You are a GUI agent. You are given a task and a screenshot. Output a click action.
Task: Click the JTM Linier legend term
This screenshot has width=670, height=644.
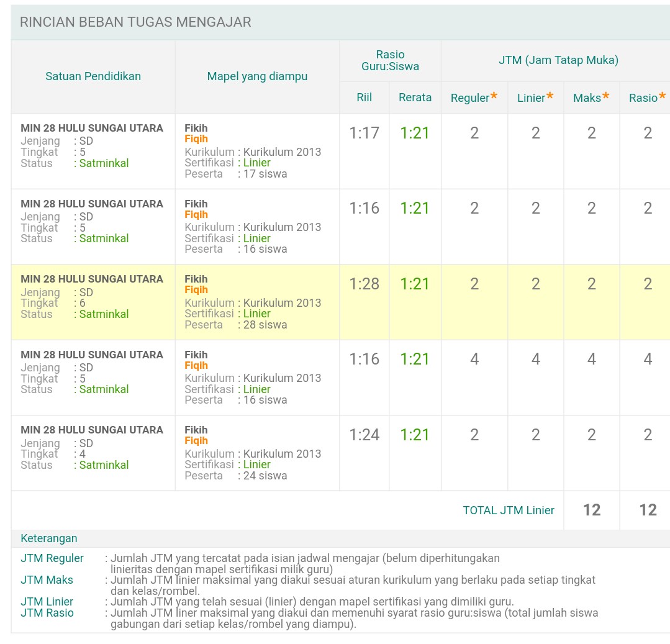47,602
